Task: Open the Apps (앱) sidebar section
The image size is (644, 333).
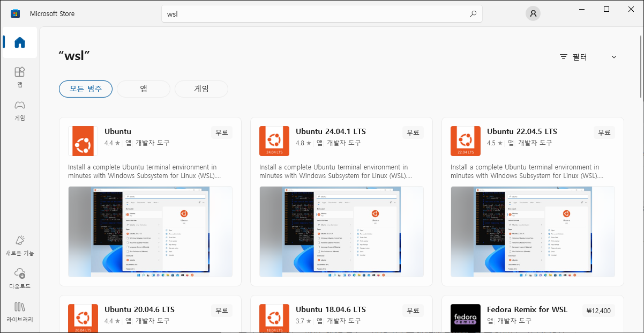Action: click(x=20, y=77)
